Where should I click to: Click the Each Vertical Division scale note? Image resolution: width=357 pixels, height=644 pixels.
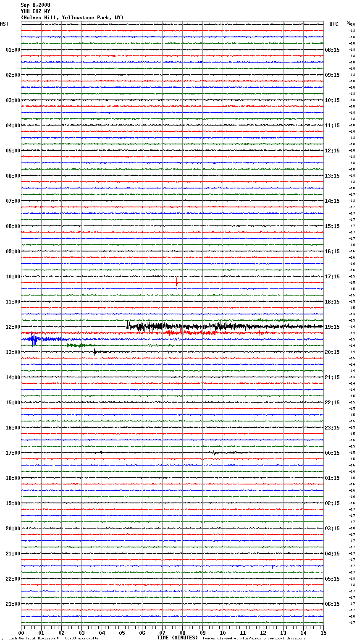tap(53, 639)
